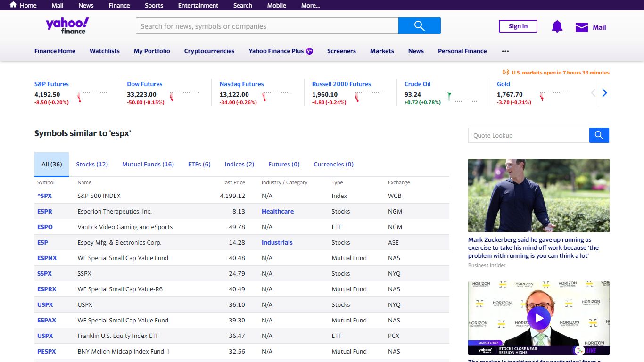Image resolution: width=644 pixels, height=362 pixels.
Task: Open Markets navigation item
Action: click(382, 51)
